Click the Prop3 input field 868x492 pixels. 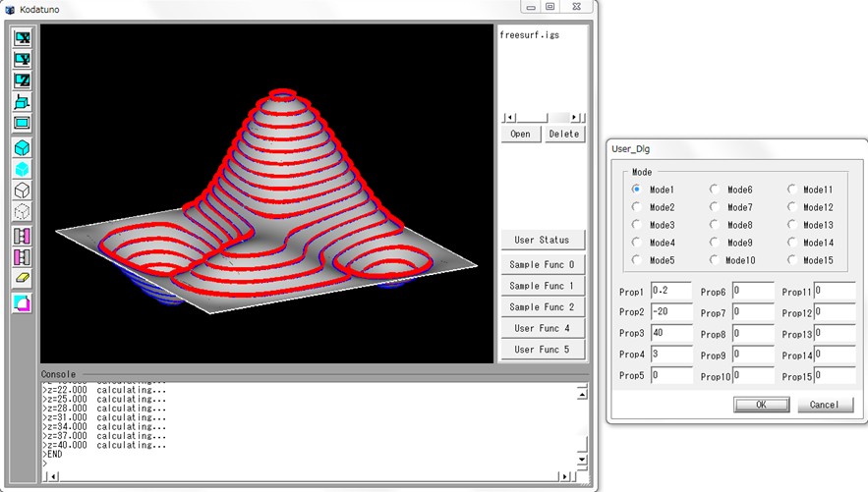click(x=671, y=334)
